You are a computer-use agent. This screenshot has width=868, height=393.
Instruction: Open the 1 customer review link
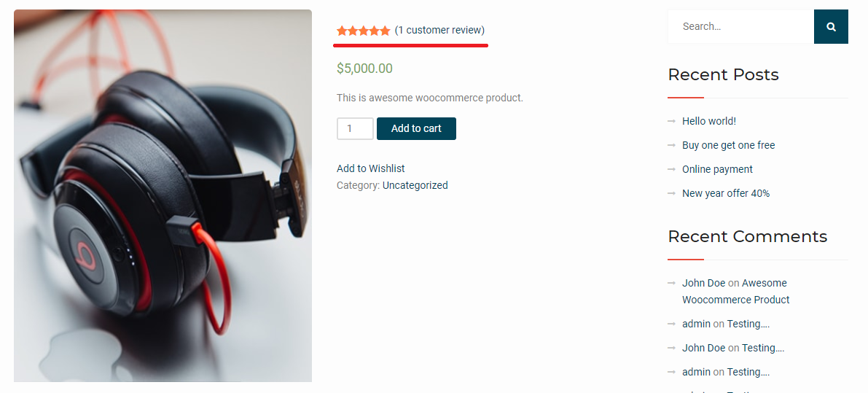coord(439,30)
